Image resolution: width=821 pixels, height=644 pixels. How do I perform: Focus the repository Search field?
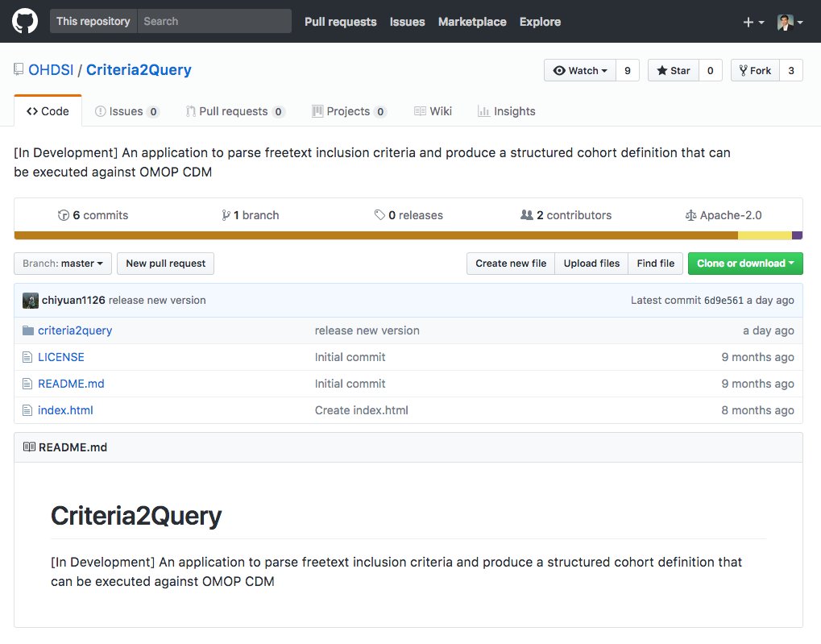(x=214, y=22)
